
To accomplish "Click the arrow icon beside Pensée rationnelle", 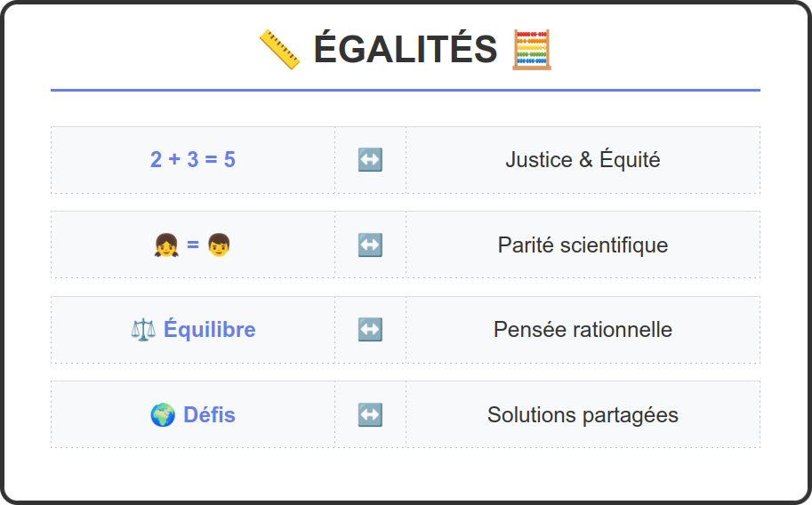I will 370,330.
